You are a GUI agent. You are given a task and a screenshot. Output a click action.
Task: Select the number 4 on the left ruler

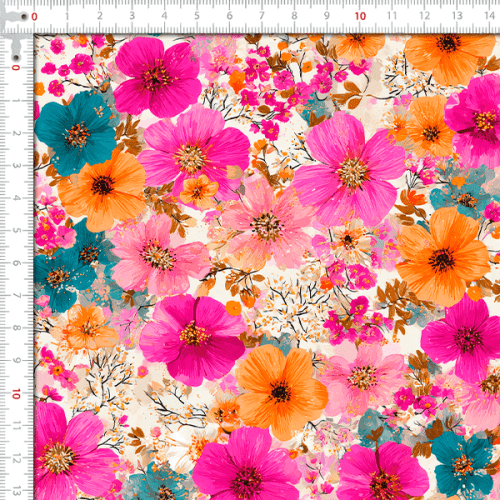16,198
